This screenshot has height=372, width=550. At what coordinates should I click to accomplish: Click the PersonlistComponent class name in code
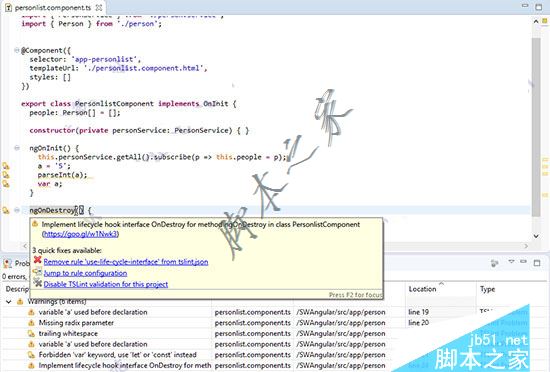(x=114, y=104)
